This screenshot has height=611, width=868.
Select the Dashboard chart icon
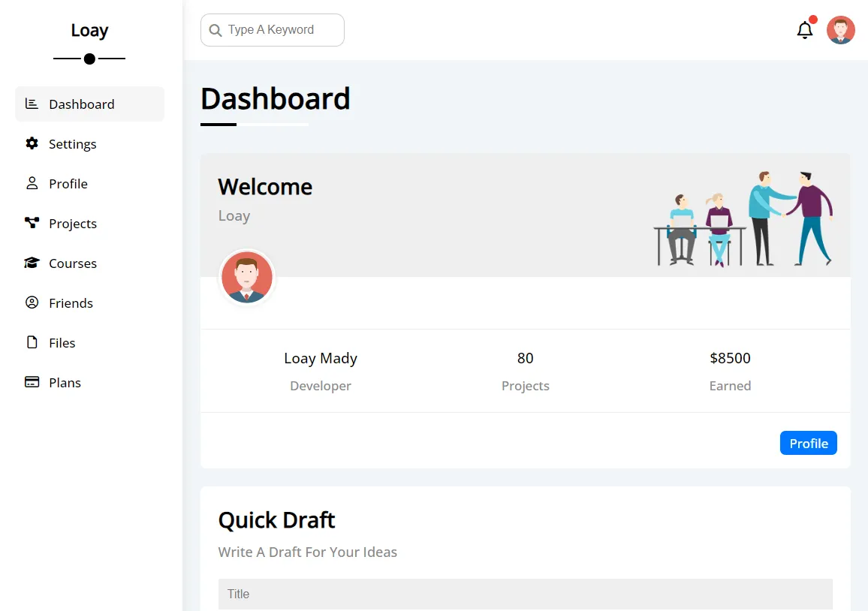pos(32,104)
